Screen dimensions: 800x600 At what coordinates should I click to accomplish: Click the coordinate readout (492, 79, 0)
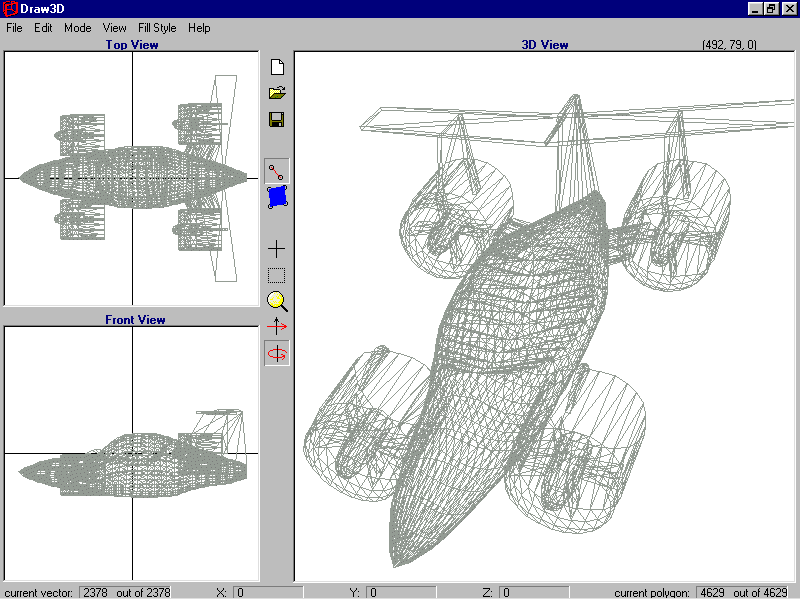730,45
